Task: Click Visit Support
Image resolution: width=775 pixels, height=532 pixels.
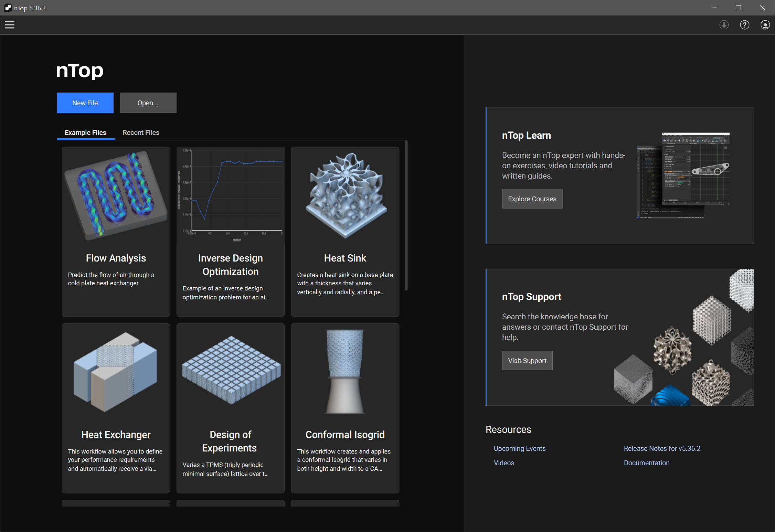Action: (x=527, y=360)
